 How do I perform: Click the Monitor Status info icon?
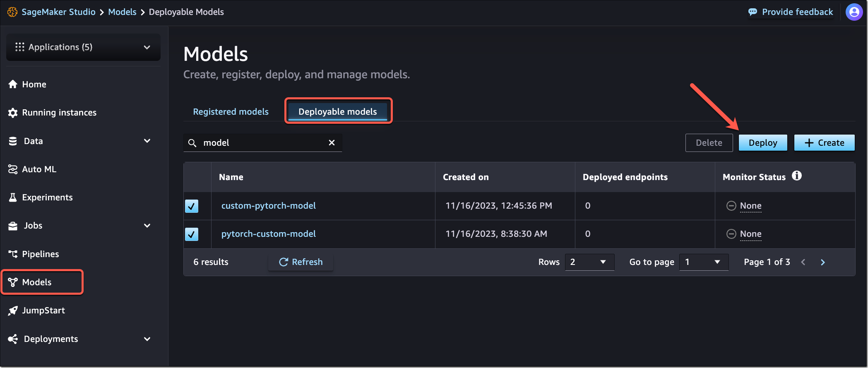pos(797,176)
